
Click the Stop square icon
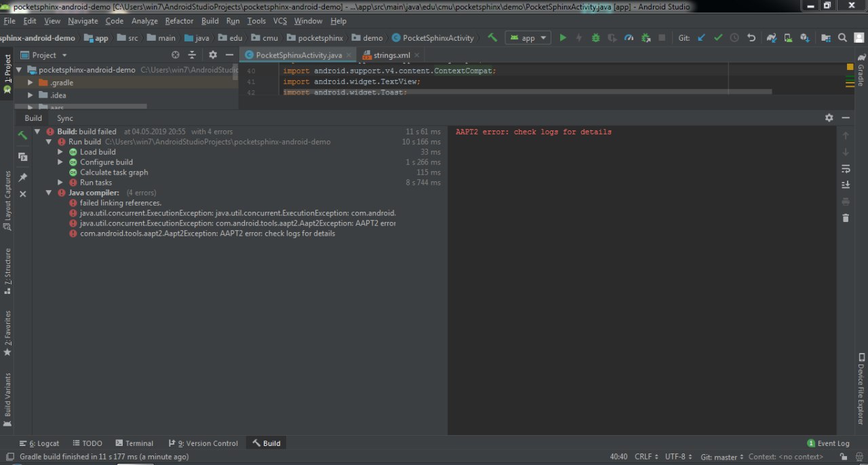pyautogui.click(x=662, y=38)
